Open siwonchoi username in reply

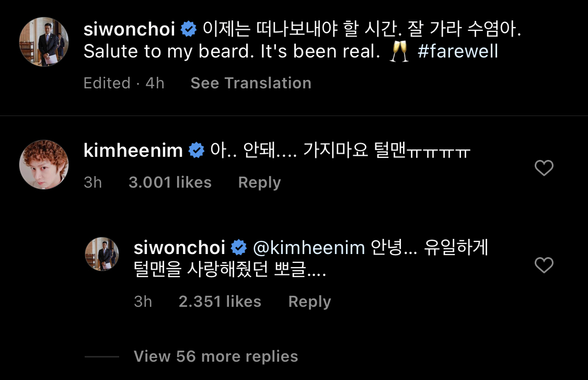[180, 248]
